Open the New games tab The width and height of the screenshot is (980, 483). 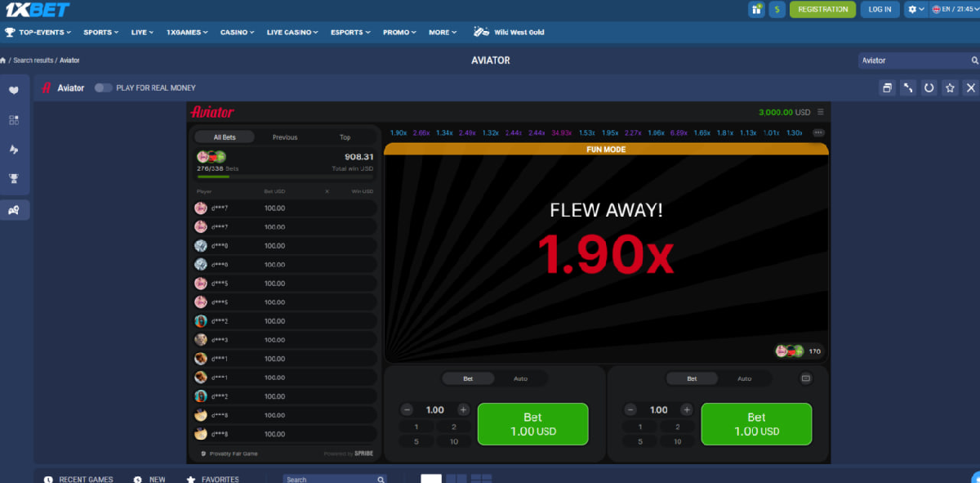point(150,479)
